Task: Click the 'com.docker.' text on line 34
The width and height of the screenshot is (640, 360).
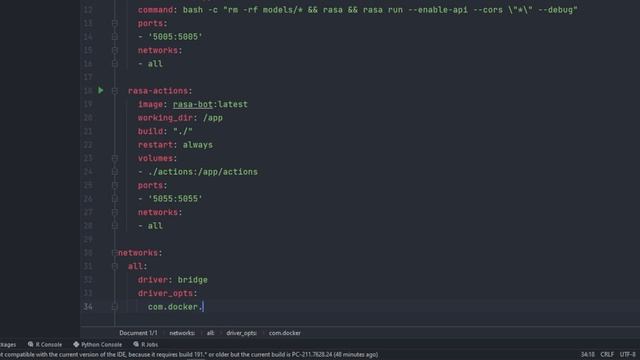Action: [x=175, y=307]
